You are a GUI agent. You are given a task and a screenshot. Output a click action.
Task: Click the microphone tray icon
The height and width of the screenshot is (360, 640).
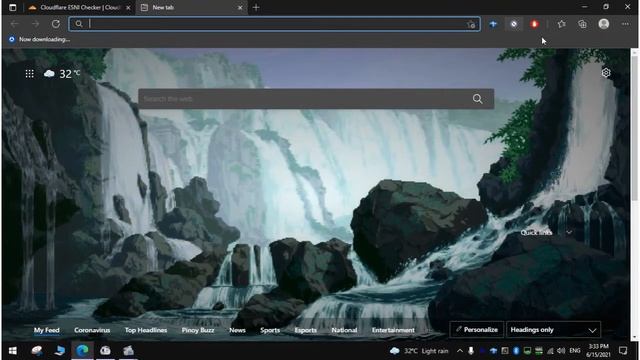(471, 351)
